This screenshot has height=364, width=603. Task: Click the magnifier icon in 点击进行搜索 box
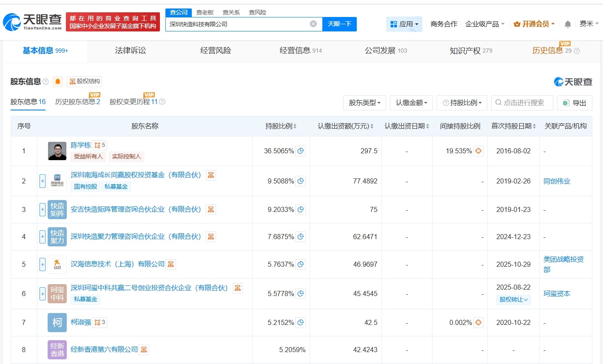(498, 102)
